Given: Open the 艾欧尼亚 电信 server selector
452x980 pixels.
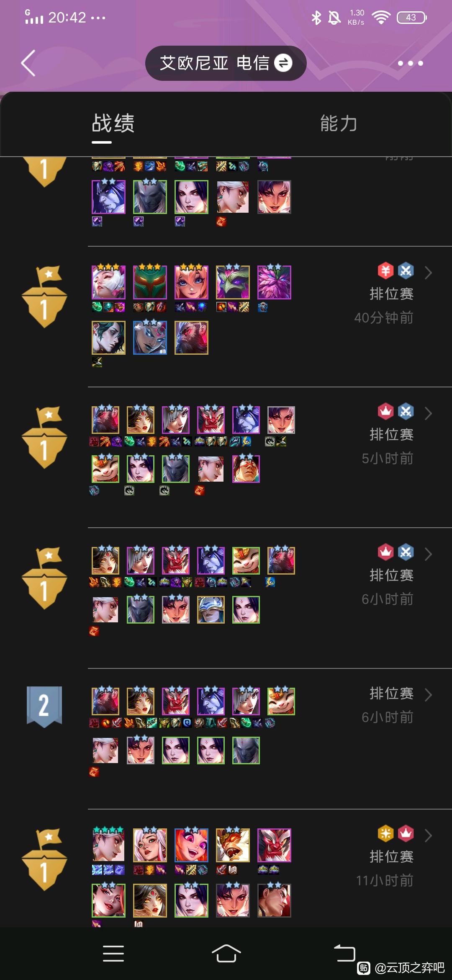Looking at the screenshot, I should click(226, 63).
